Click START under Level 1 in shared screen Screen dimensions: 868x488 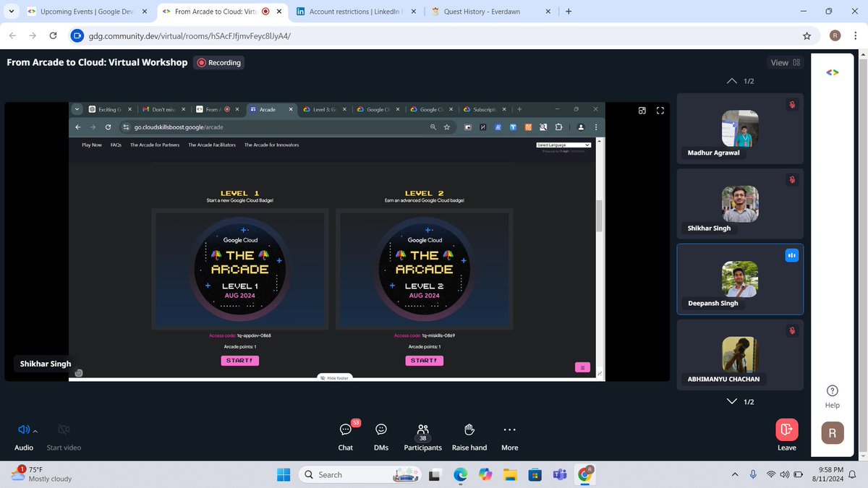click(239, 360)
